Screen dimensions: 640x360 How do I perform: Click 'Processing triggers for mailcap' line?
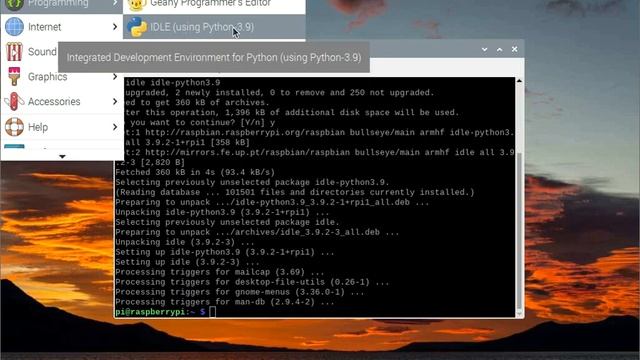[220, 272]
